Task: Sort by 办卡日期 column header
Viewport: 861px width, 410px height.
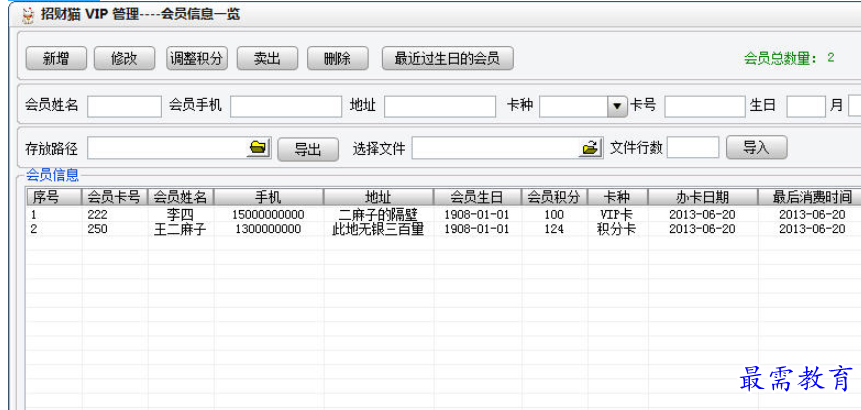Action: click(702, 197)
